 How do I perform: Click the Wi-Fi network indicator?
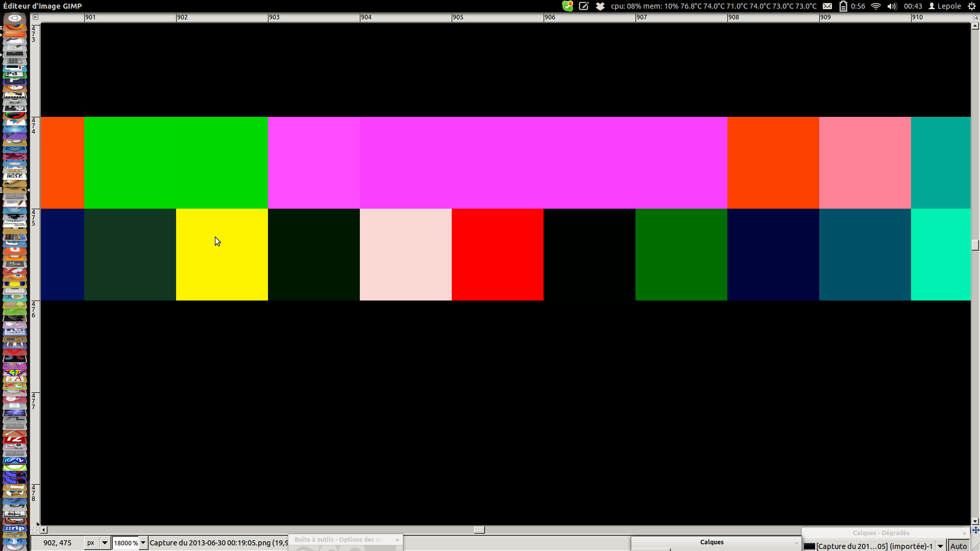[876, 6]
